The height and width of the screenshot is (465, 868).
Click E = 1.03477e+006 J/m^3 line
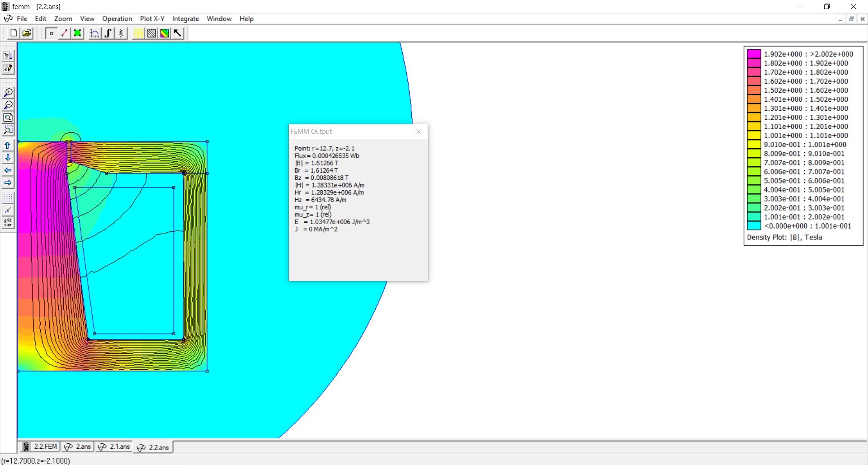[332, 222]
